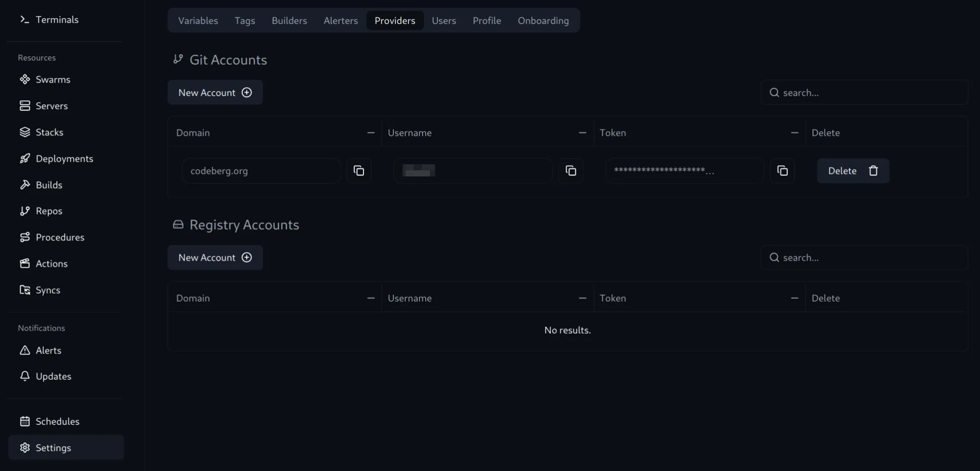Open the Servers page
Screen dimensions: 980x471
(x=66, y=106)
